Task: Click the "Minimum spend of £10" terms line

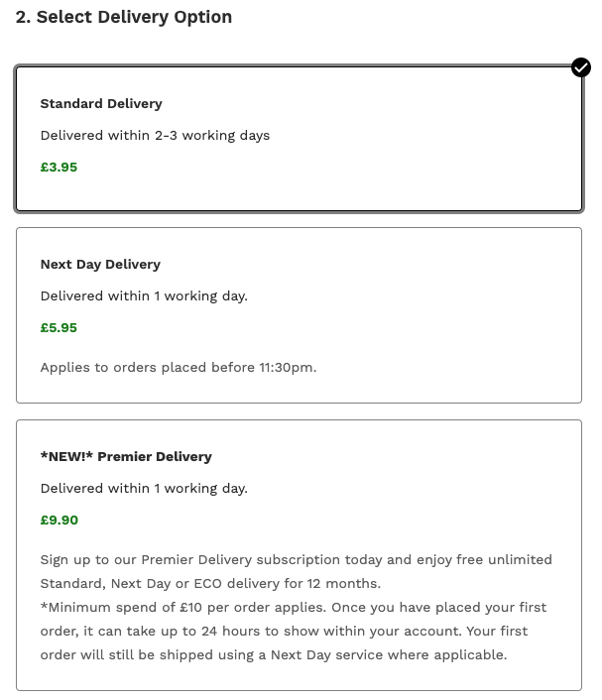Action: (x=293, y=607)
